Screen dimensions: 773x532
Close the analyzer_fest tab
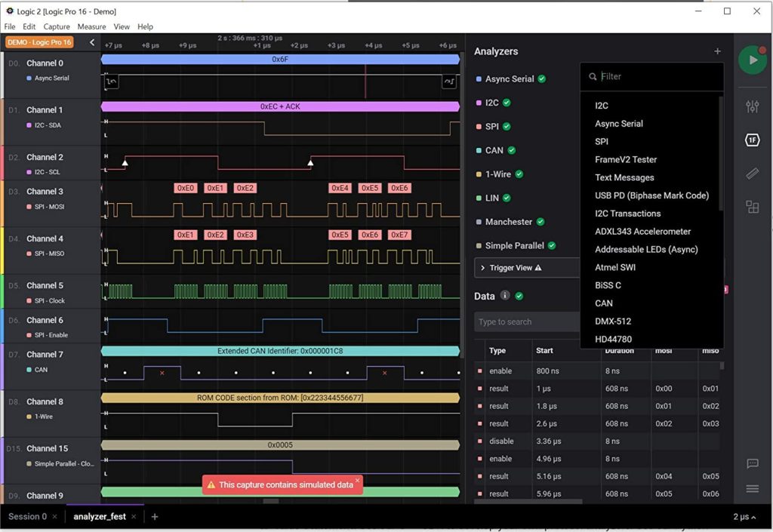(x=134, y=517)
